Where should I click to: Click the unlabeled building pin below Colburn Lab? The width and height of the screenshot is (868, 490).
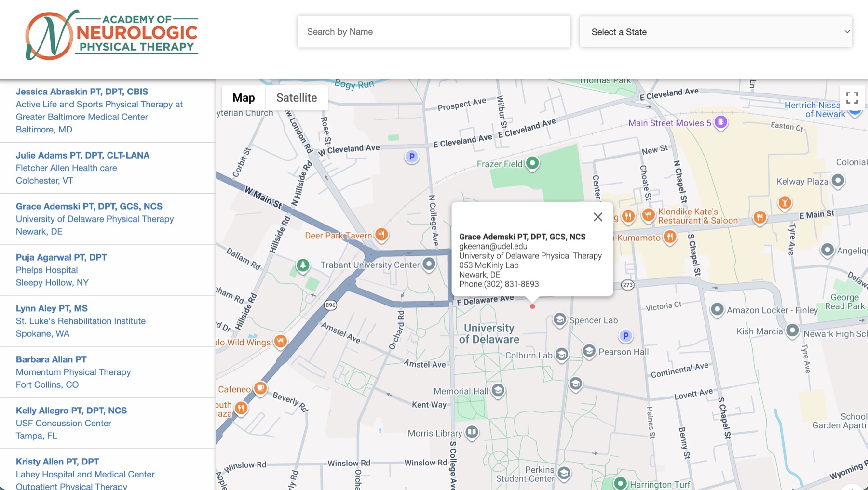click(575, 384)
